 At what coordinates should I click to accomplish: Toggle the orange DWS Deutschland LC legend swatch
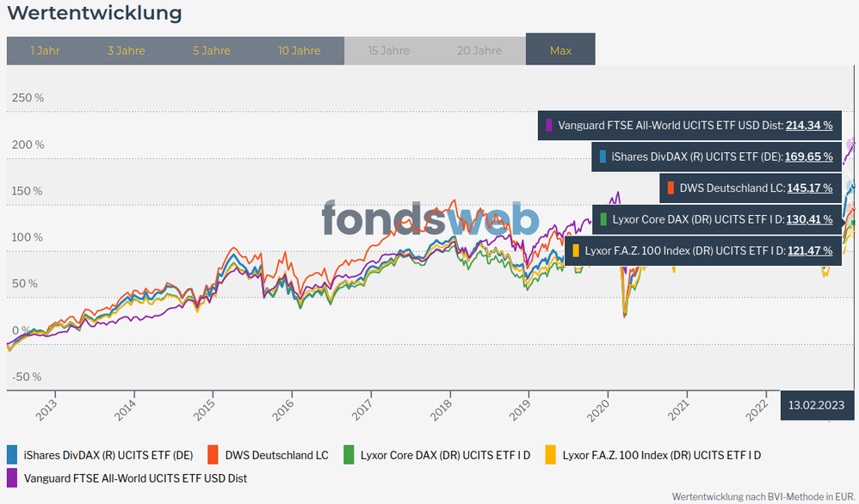click(213, 455)
